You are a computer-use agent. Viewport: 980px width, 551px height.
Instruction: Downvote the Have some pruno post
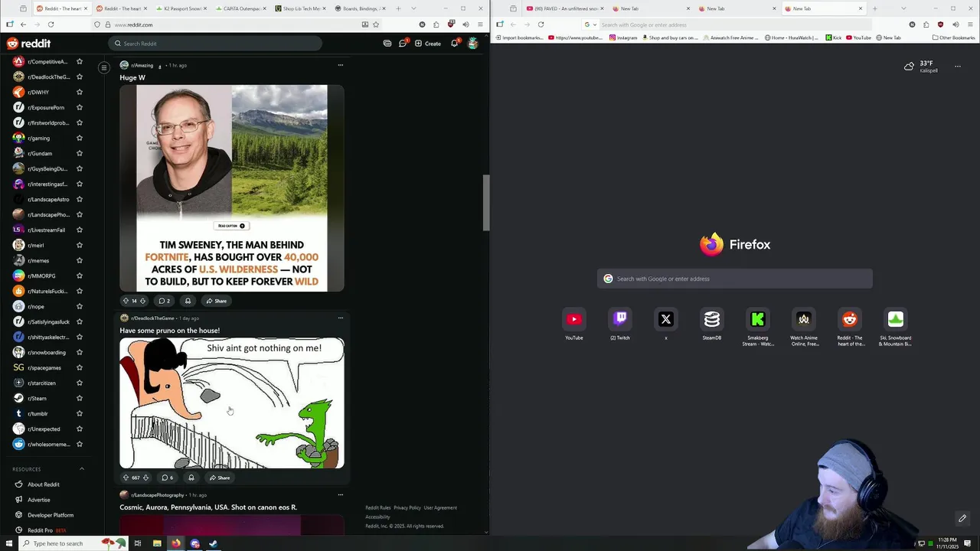(x=145, y=478)
